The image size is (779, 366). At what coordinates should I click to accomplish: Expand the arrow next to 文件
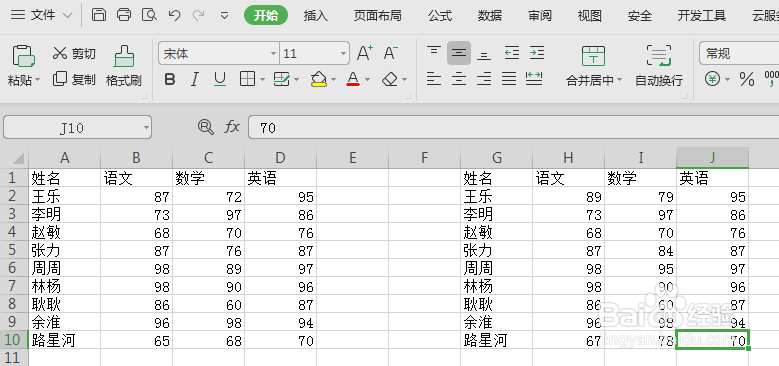pos(68,16)
